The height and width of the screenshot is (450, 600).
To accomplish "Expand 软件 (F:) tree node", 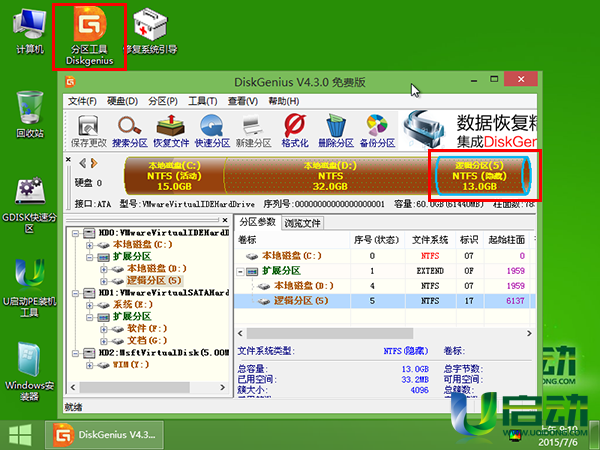I will point(104,329).
